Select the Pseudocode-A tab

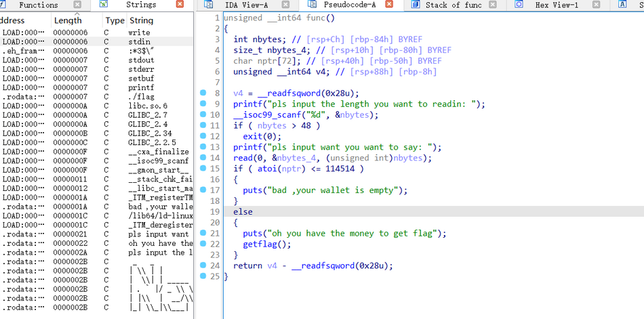[350, 5]
